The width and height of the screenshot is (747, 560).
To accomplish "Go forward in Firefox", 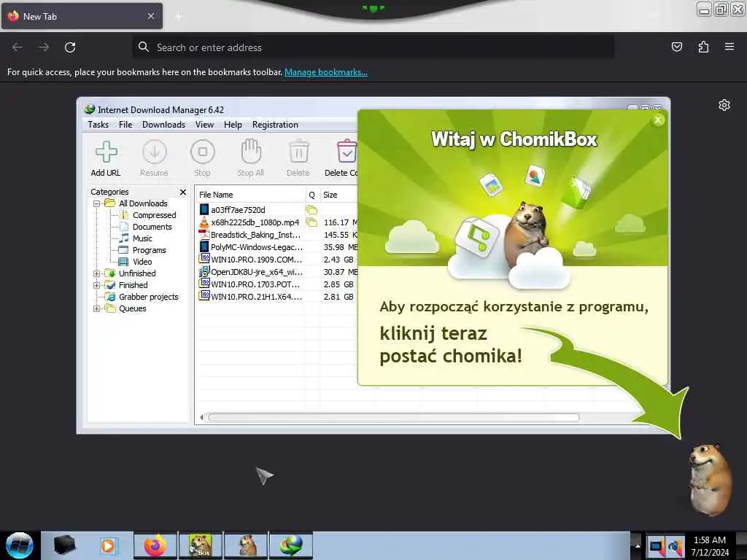I will [x=44, y=47].
